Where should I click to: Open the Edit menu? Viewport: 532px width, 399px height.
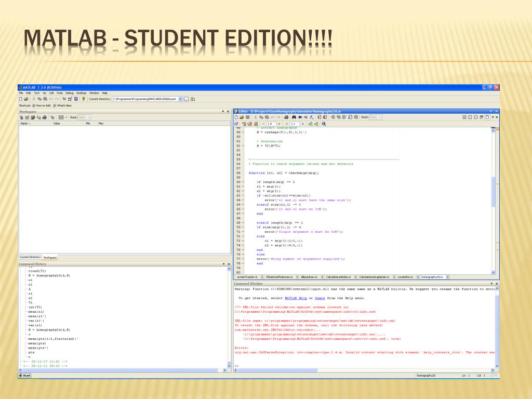29,93
